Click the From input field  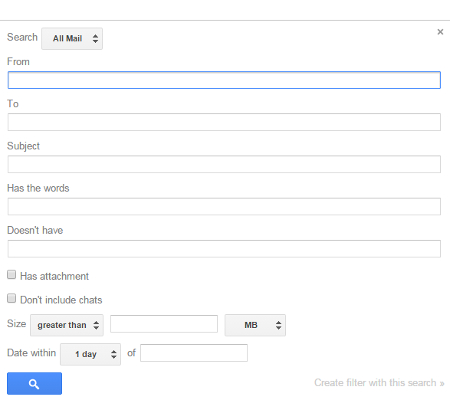click(224, 80)
